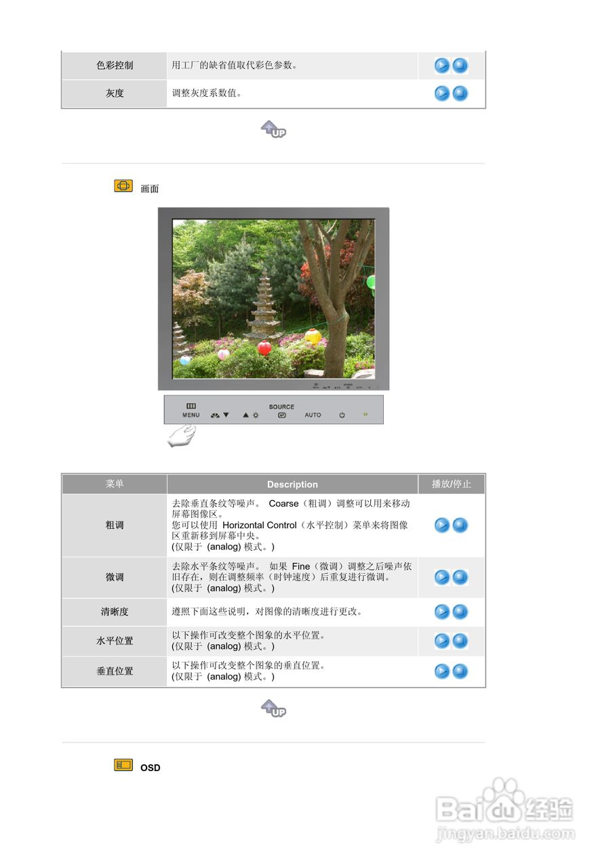Play the 垂直位置 demo animation
This screenshot has height=868, width=613.
[442, 671]
